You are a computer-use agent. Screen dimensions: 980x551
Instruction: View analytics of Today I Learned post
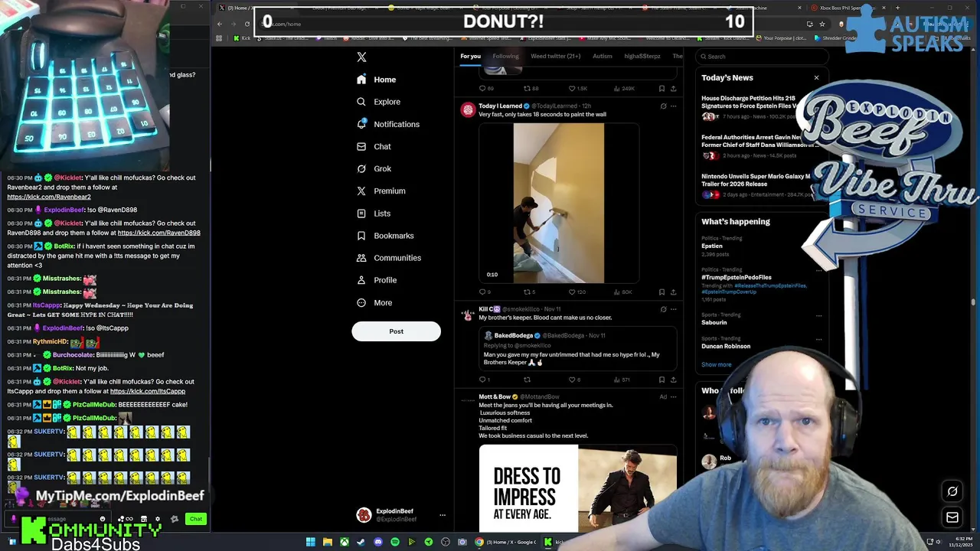click(622, 292)
